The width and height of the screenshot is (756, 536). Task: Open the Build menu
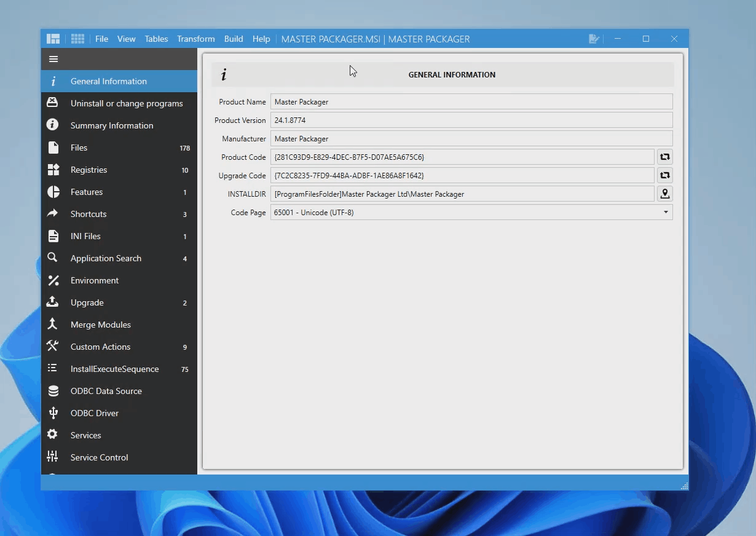coord(234,39)
